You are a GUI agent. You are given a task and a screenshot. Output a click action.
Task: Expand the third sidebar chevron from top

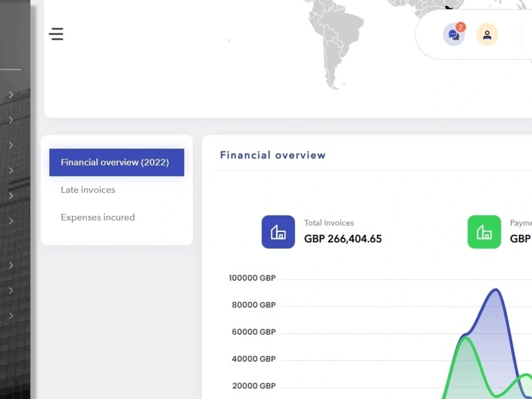tap(11, 145)
